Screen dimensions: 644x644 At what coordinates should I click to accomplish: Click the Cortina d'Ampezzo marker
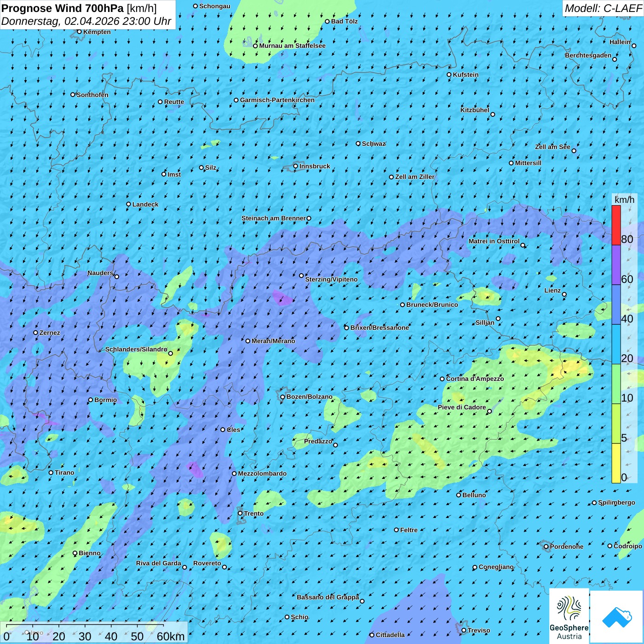[x=443, y=379]
